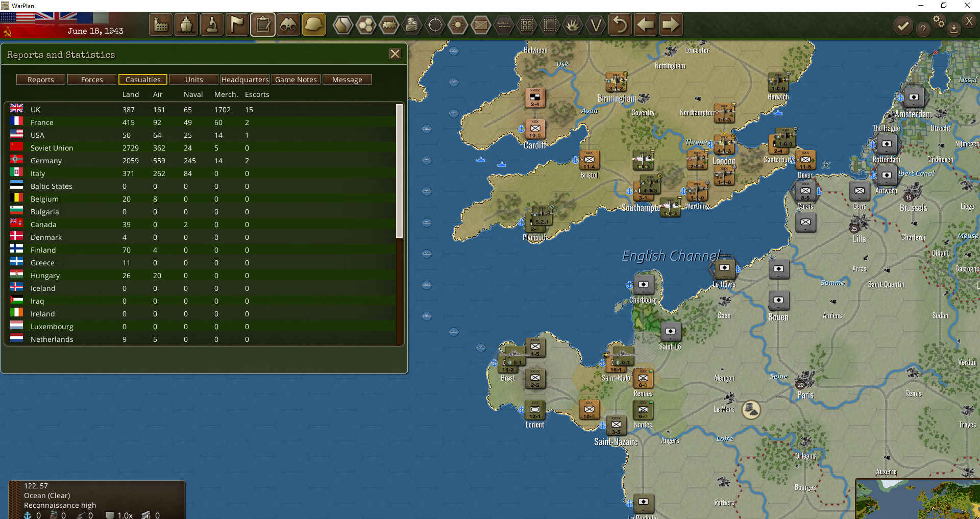Viewport: 980px width, 519px height.
Task: Toggle the infantry unit counter overlay
Action: click(481, 24)
